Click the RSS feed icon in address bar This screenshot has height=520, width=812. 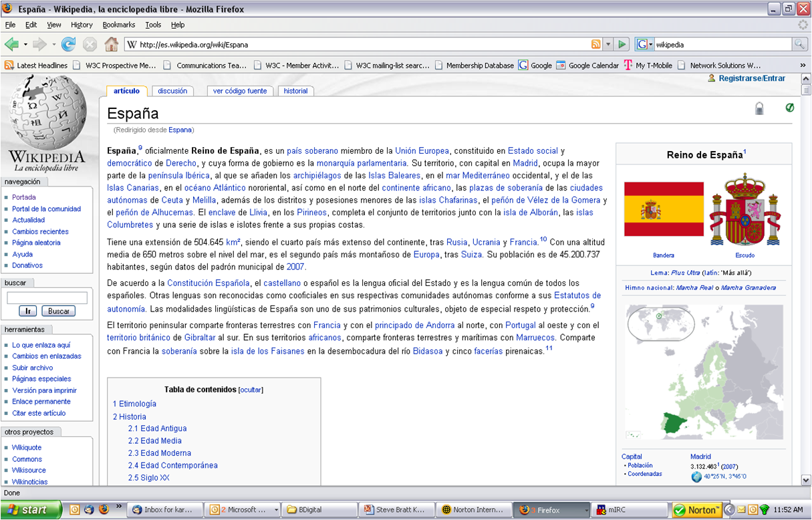coord(595,45)
